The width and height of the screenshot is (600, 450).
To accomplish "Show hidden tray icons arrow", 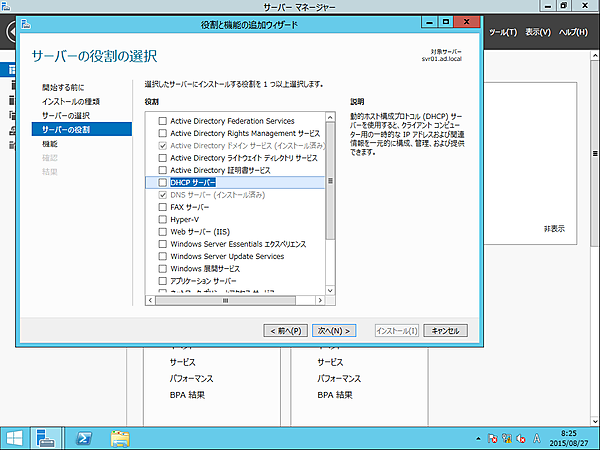I will point(478,439).
